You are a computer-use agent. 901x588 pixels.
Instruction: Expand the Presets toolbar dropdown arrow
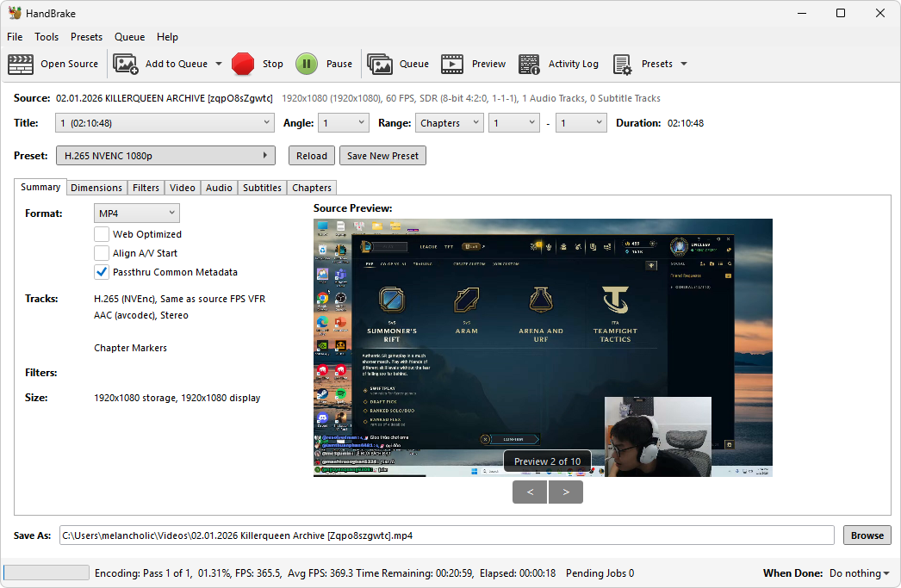click(x=684, y=64)
